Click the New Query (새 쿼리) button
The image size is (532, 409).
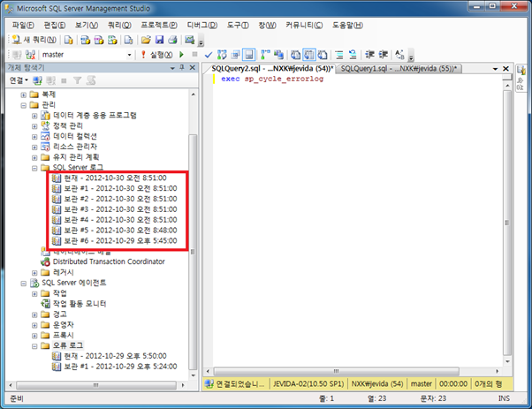tap(34, 40)
